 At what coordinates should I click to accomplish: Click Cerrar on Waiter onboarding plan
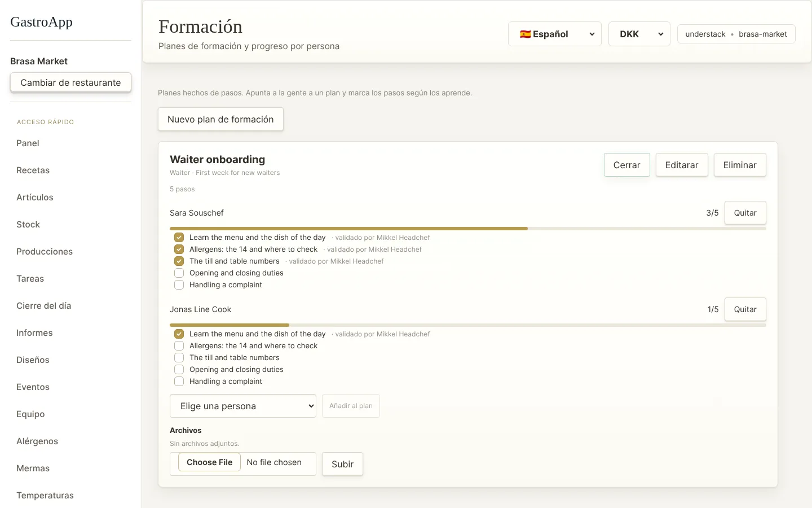(627, 165)
